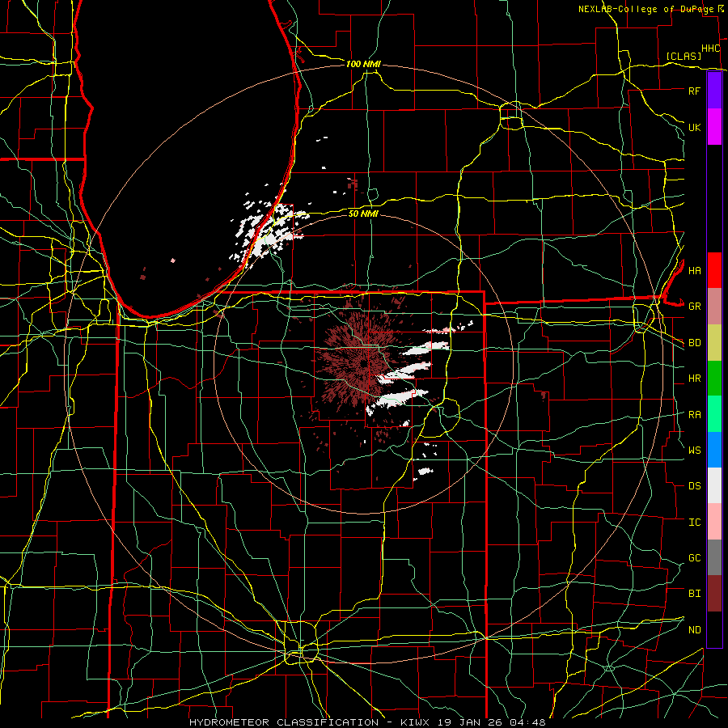Click the BD legend label
This screenshot has width=728, height=728.
[694, 343]
